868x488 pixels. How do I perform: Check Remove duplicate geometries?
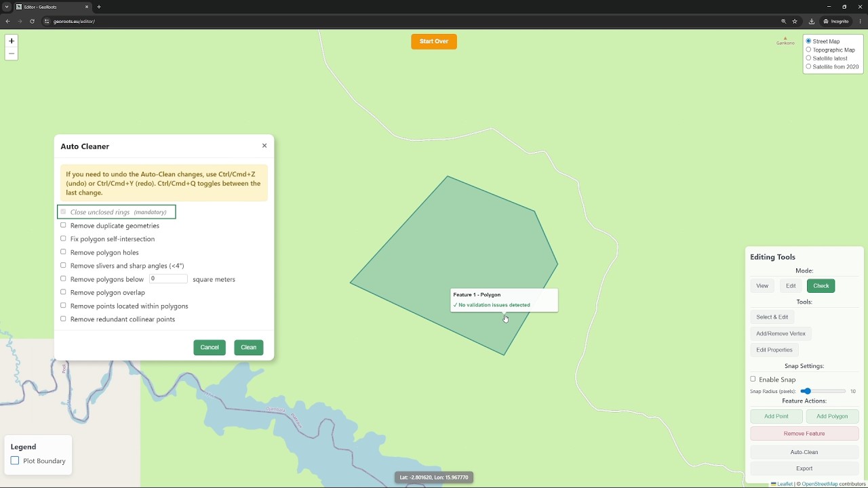pyautogui.click(x=63, y=225)
